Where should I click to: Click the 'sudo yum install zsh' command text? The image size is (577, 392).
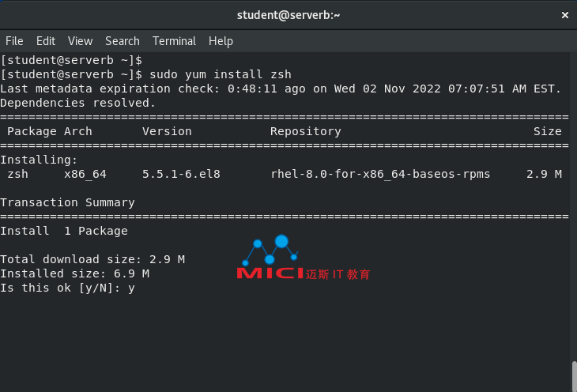click(x=221, y=75)
